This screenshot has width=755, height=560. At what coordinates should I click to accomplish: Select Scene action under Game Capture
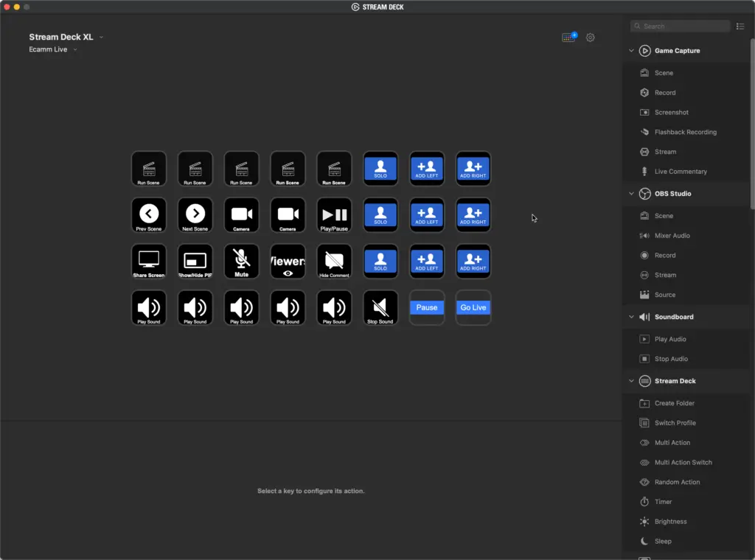click(686, 73)
